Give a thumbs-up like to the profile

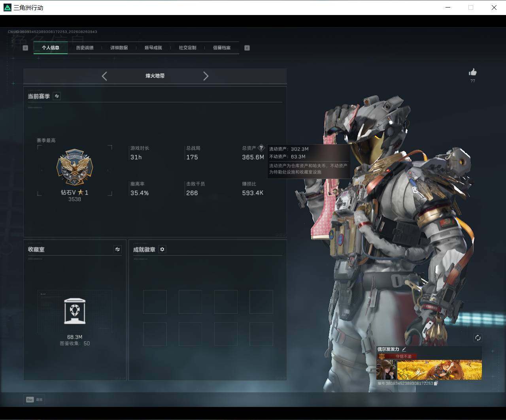pyautogui.click(x=473, y=72)
